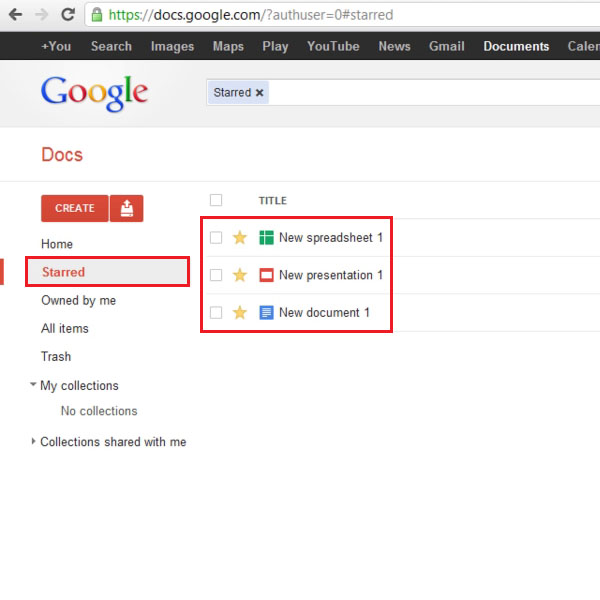Open +You in the Google bar
This screenshot has height=600, width=600.
coord(56,46)
